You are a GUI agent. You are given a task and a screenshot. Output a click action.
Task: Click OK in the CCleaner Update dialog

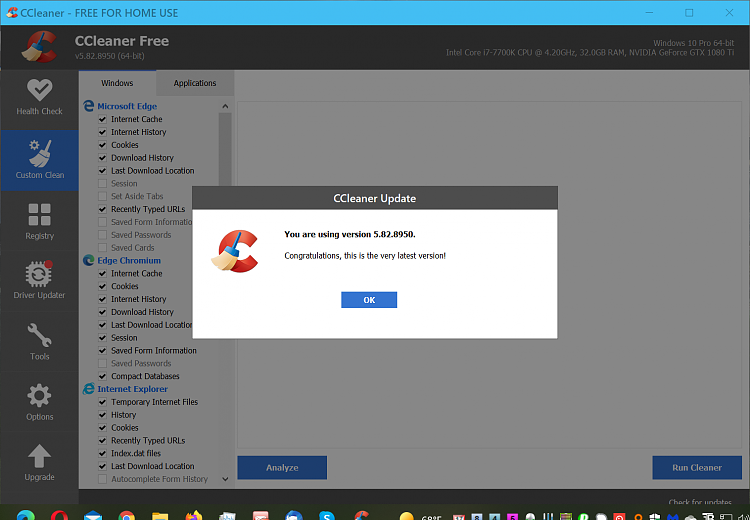coord(369,300)
